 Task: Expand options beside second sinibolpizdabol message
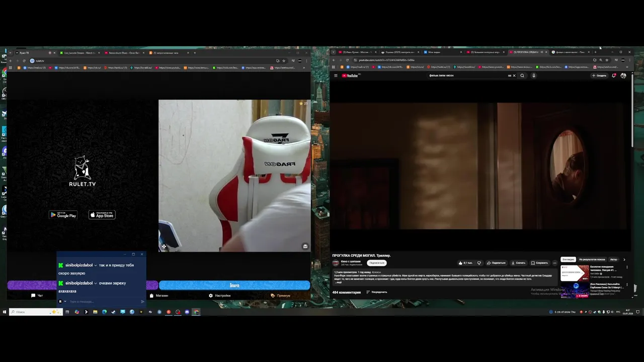pyautogui.click(x=96, y=283)
